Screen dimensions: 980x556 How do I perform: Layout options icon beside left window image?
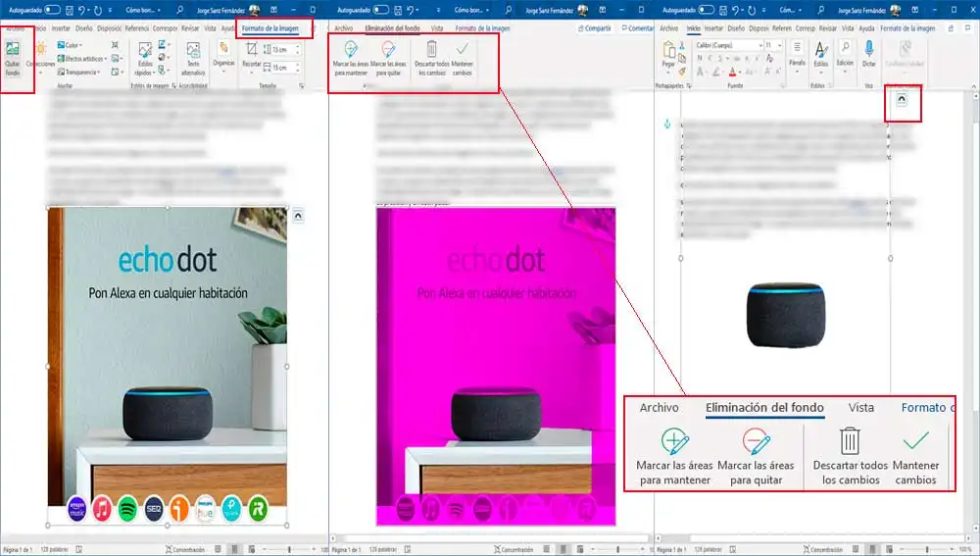click(x=298, y=216)
